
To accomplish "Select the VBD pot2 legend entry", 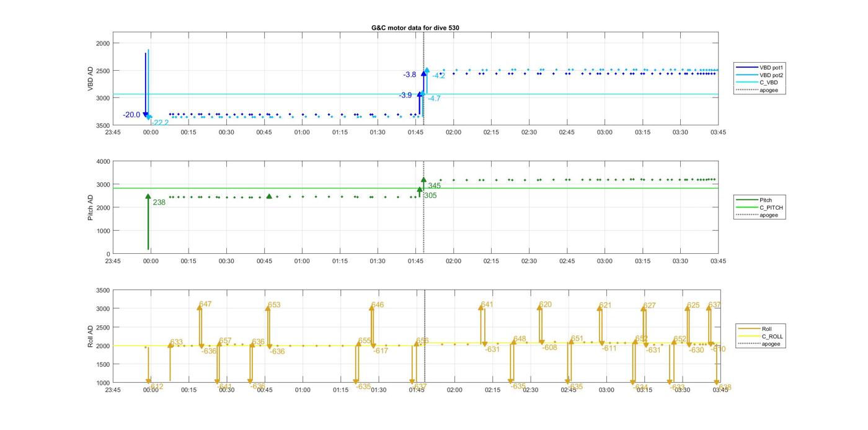I will point(760,74).
